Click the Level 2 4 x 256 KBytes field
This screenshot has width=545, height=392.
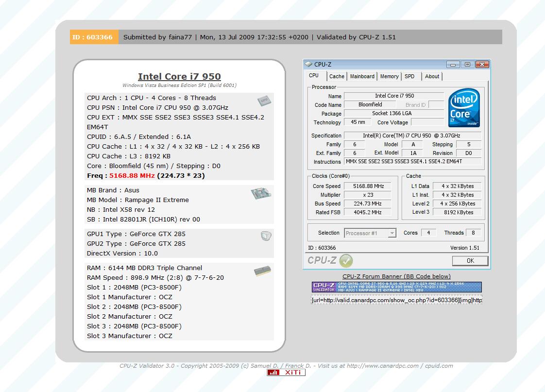[x=458, y=204]
